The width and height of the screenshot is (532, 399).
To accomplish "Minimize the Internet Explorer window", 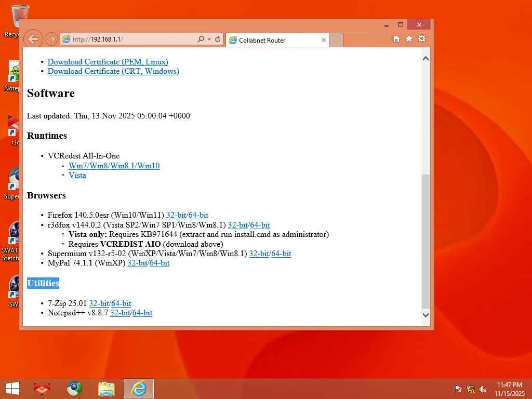I will pyautogui.click(x=387, y=25).
